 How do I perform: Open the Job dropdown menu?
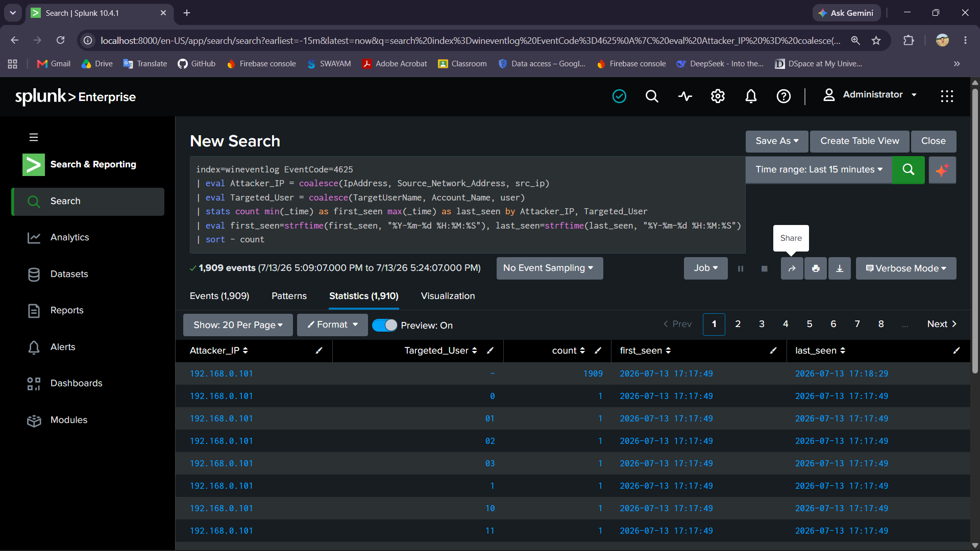(x=705, y=268)
